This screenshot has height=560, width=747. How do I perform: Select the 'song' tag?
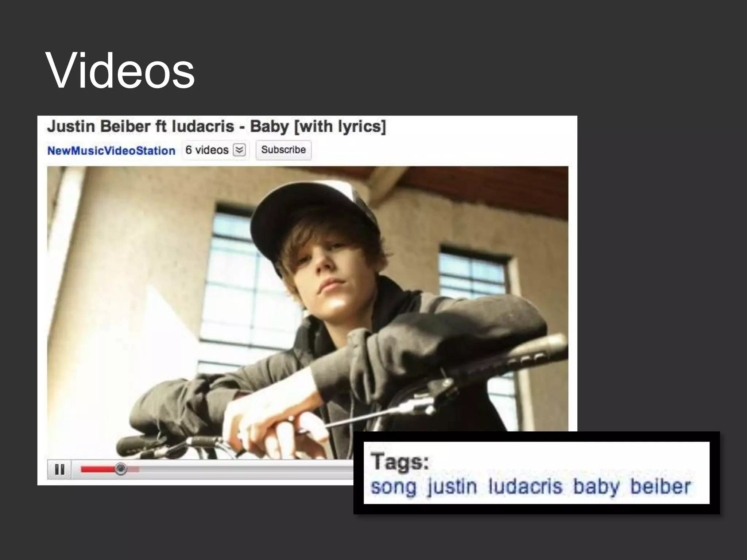[x=394, y=487]
